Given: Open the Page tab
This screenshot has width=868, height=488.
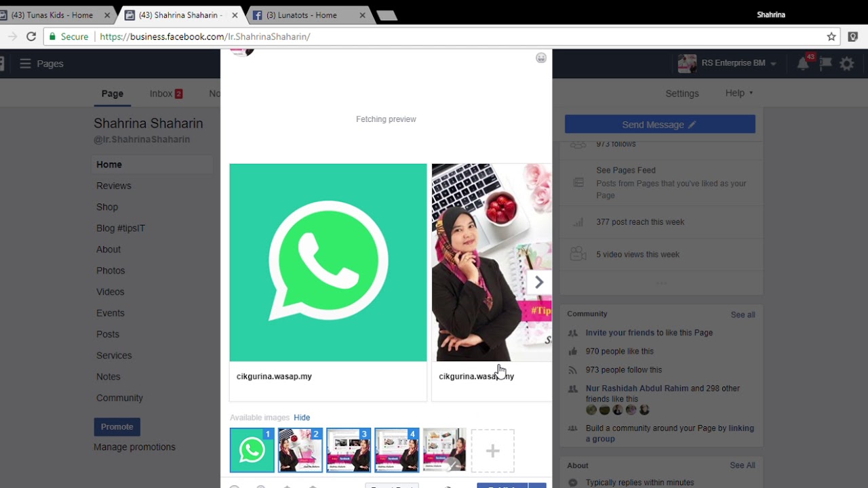Looking at the screenshot, I should click(113, 94).
